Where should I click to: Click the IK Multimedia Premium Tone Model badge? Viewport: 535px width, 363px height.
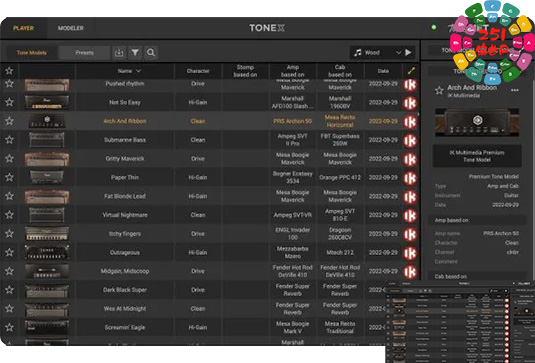click(x=477, y=156)
